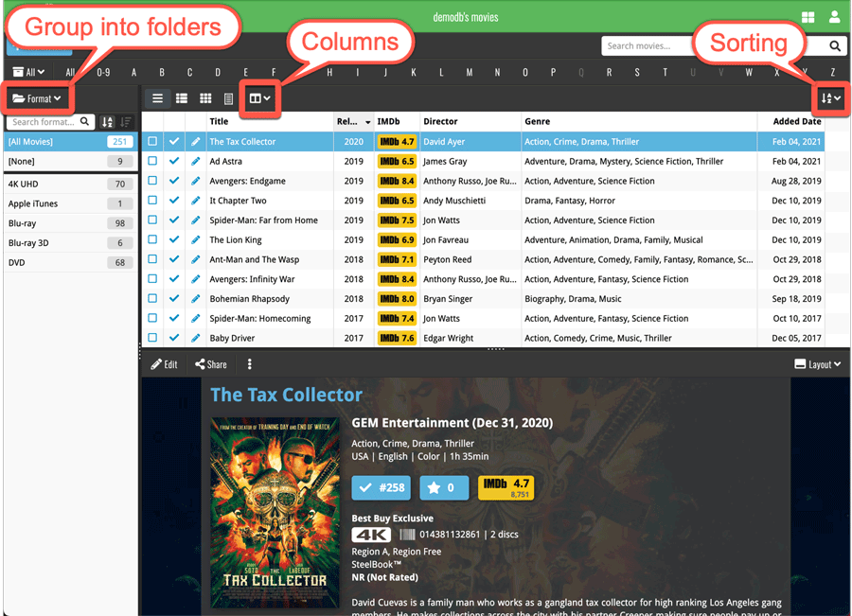Open the sorting dropdown

pyautogui.click(x=831, y=98)
